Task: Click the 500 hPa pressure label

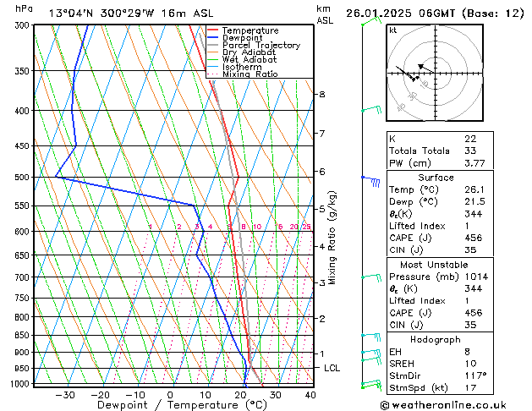Action: coord(24,177)
